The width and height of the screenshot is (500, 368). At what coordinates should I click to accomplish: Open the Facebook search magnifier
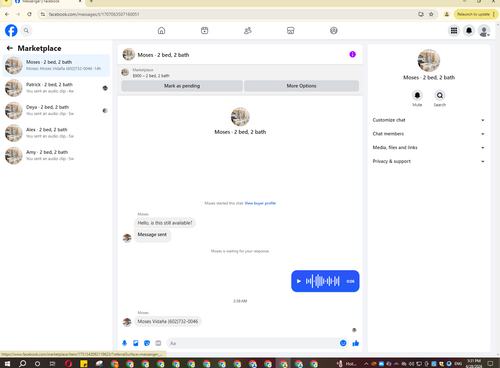tap(26, 31)
